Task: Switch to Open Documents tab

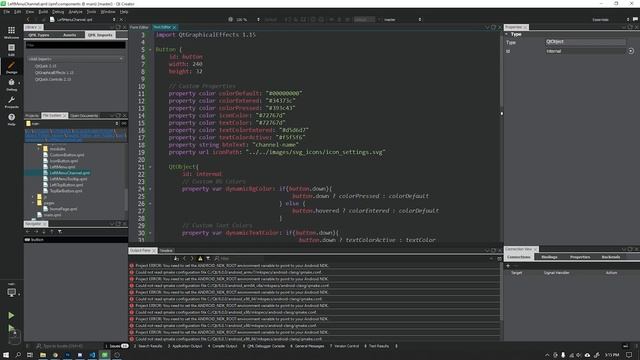Action: 84,116
